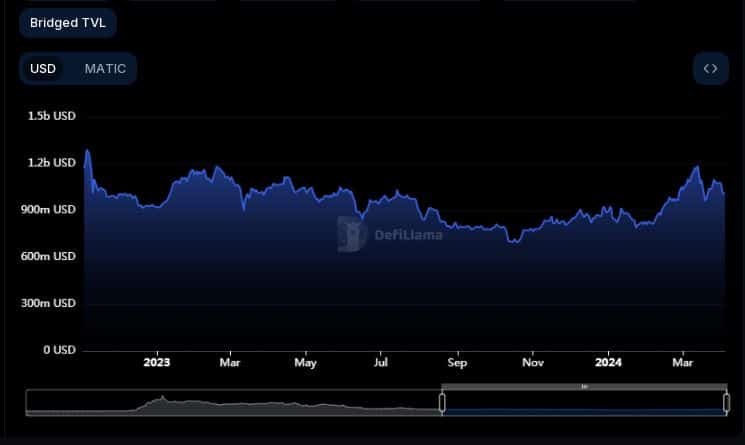Image resolution: width=745 pixels, height=445 pixels.
Task: Click the gray range selection top bar
Action: coord(584,387)
